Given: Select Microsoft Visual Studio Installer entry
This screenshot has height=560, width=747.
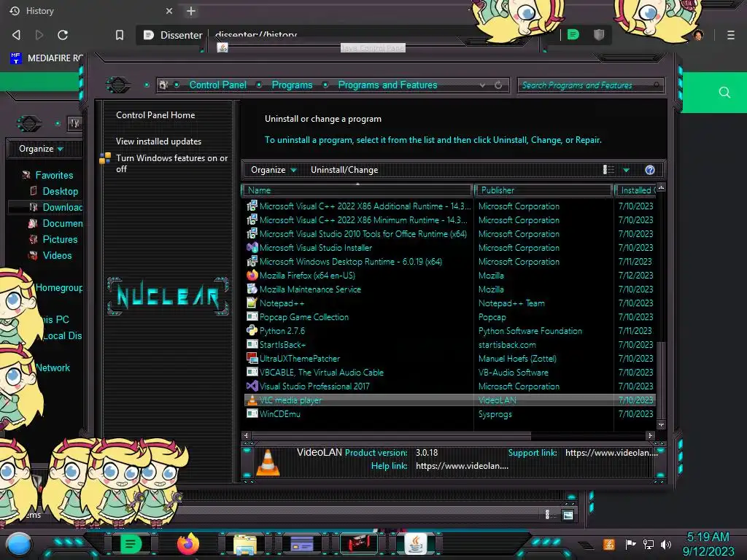Looking at the screenshot, I should [309, 248].
